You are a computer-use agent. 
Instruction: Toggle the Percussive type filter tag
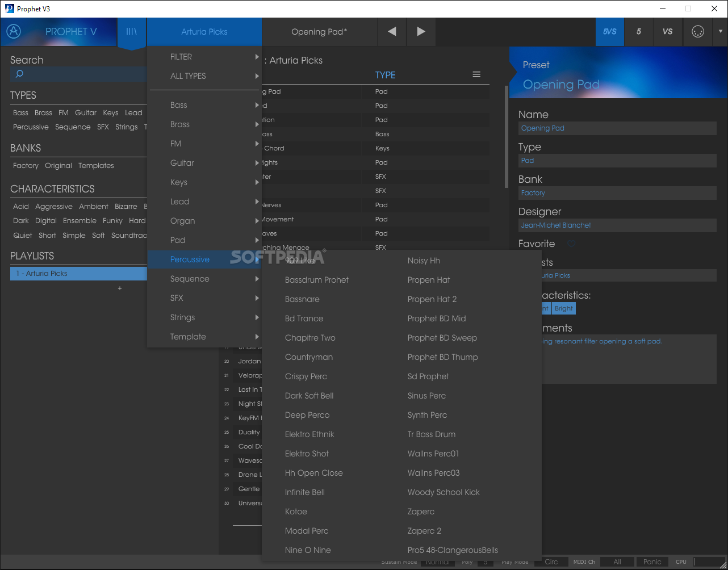31,127
